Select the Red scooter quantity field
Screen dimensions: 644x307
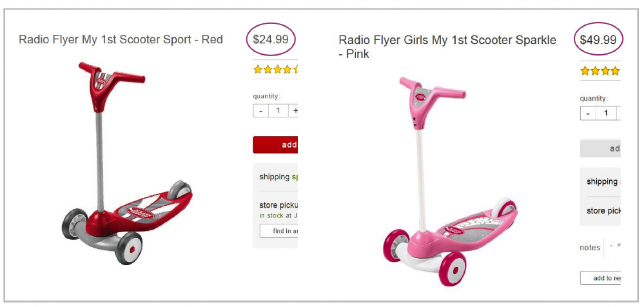tap(278, 111)
